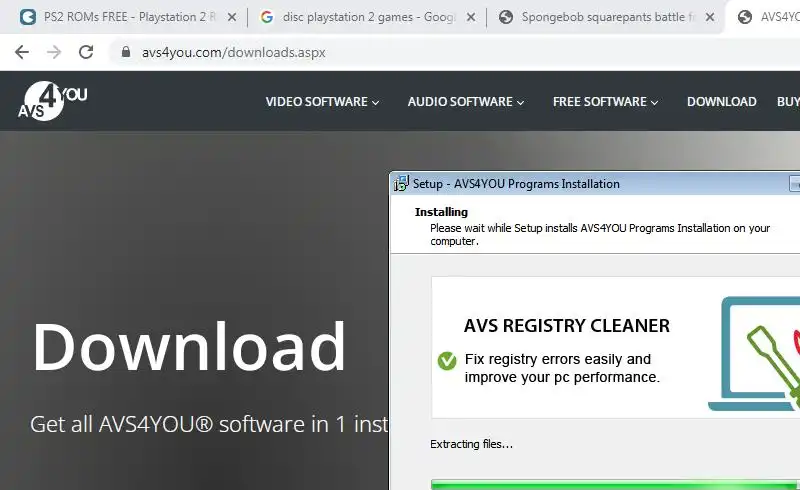Switch to the PS2 ROMs FREE tab
800x490 pixels.
(128, 17)
